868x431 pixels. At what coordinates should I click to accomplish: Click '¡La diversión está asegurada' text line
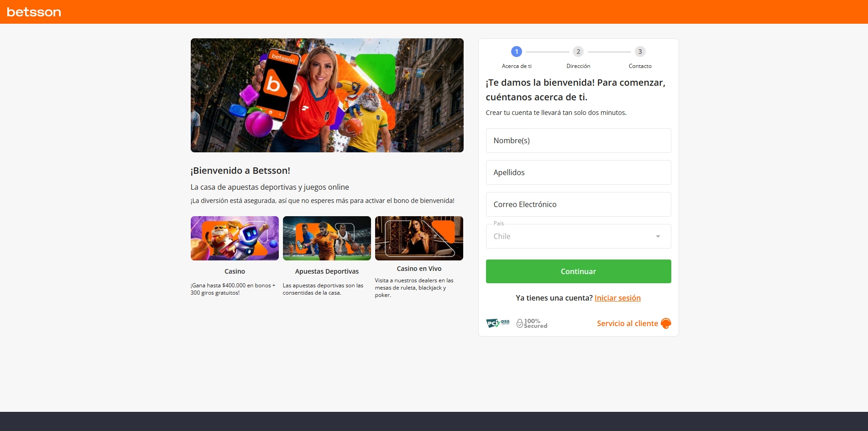point(323,201)
